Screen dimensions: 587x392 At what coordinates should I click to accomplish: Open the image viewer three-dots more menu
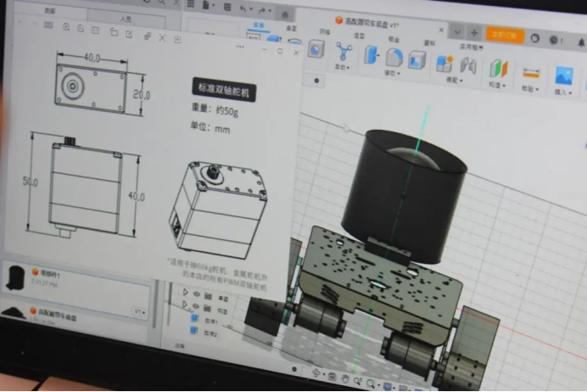point(240,47)
